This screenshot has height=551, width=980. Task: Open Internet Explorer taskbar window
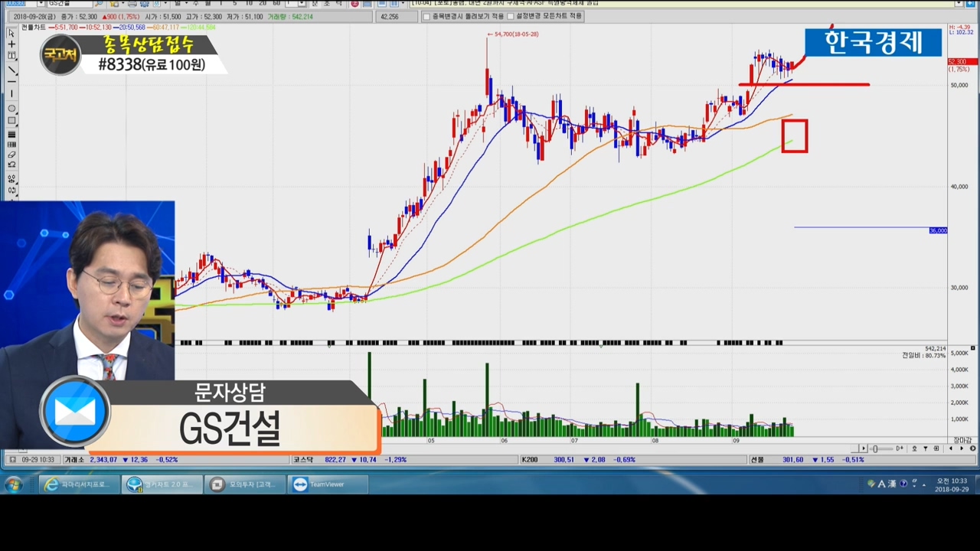click(78, 484)
